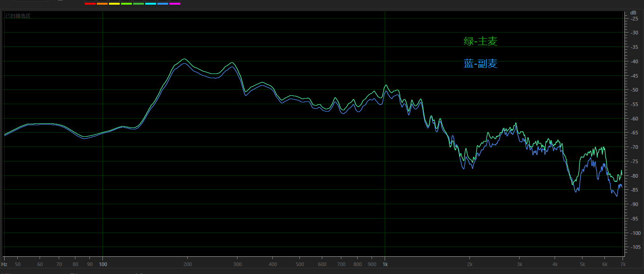Pick the blue hold color swatch

tap(163, 4)
